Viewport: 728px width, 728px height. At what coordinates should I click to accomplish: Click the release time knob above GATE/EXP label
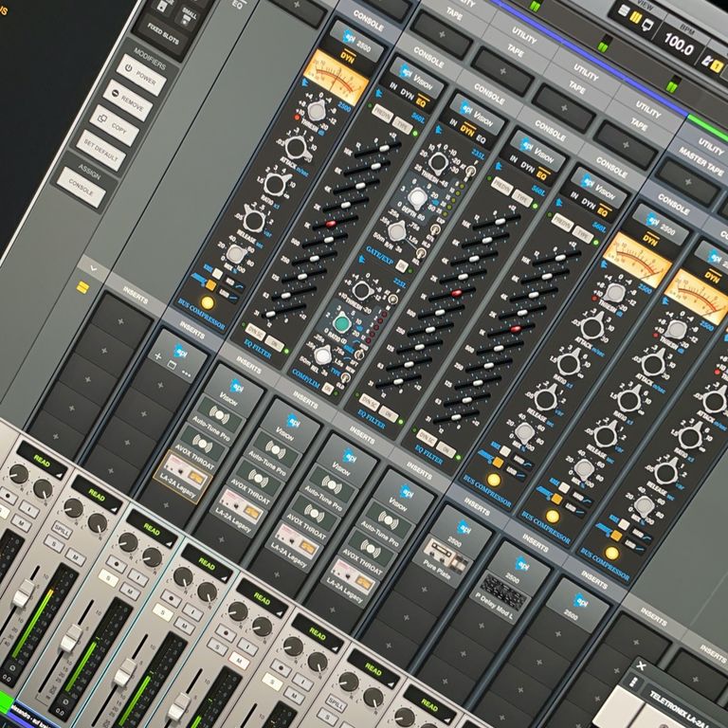point(397,231)
